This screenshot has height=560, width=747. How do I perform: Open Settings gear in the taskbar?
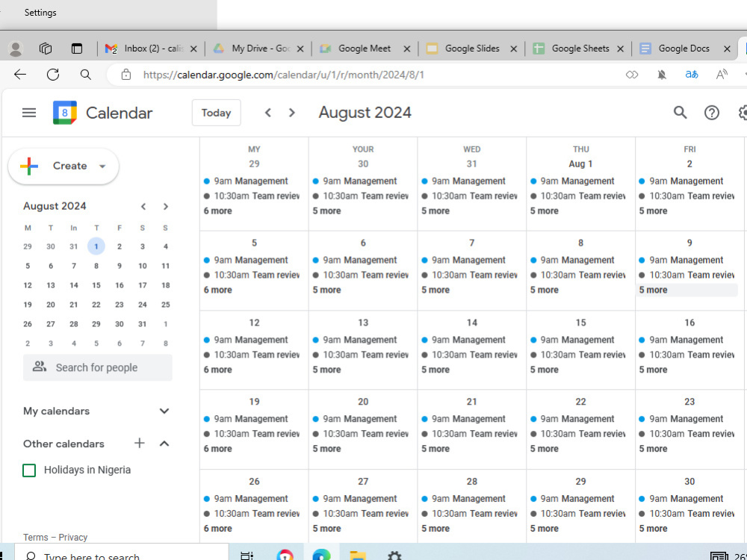point(394,556)
